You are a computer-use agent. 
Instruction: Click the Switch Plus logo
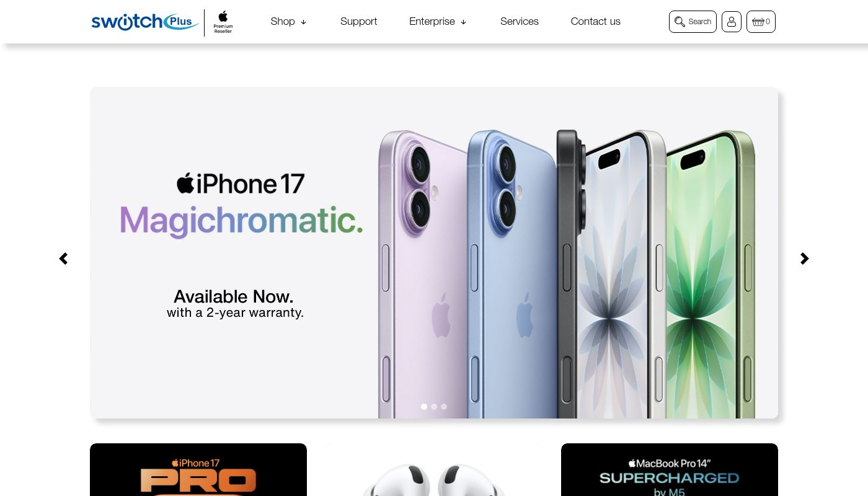(x=145, y=22)
